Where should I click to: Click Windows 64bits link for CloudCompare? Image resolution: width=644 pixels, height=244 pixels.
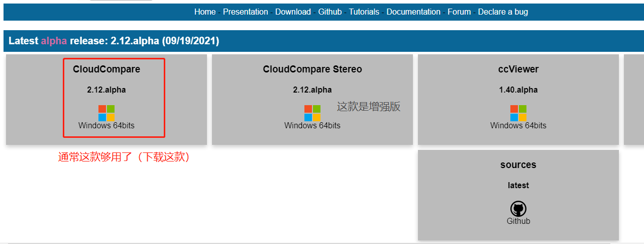[106, 125]
